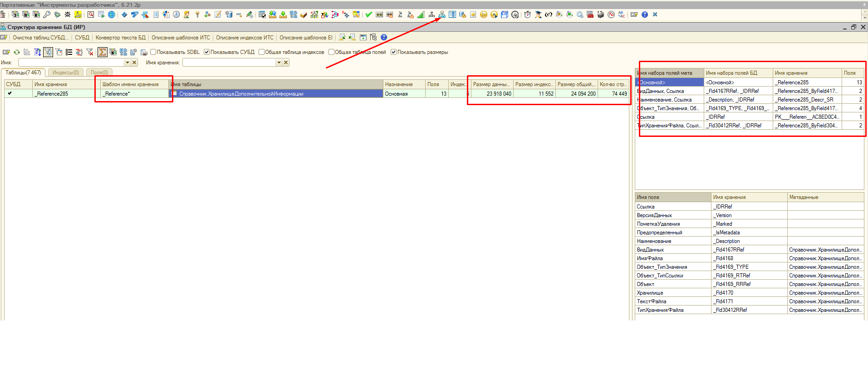Click the blue X icon ending main toolbar
The height and width of the screenshot is (388, 868).
point(655,15)
